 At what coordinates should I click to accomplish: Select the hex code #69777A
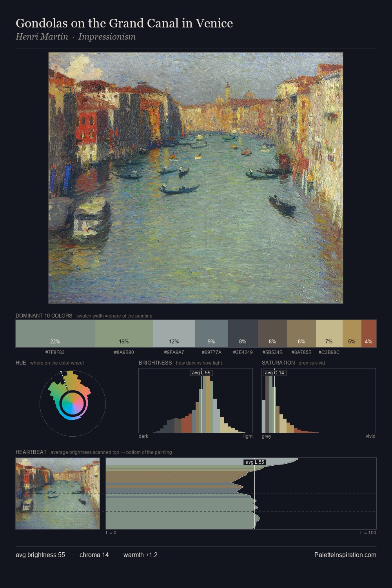click(212, 352)
